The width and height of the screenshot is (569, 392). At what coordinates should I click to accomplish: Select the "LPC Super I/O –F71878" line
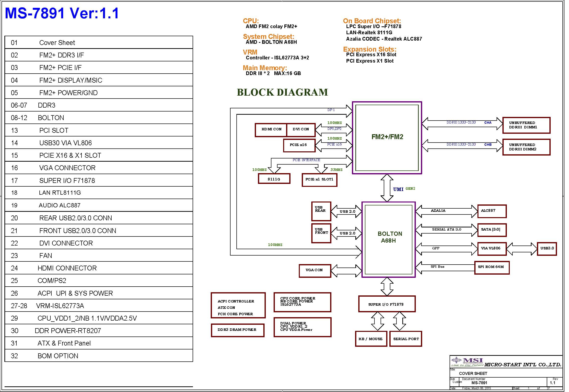tap(374, 26)
